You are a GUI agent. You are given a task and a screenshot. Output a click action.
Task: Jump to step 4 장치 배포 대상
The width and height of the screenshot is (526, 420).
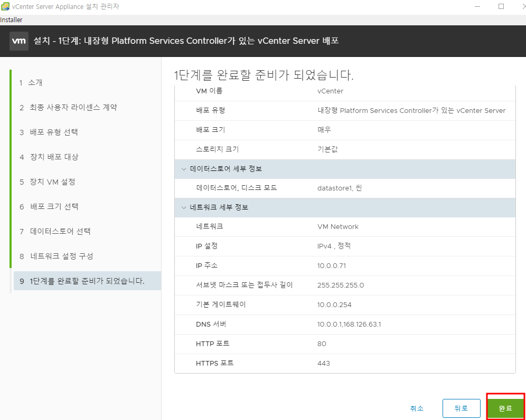(x=49, y=157)
